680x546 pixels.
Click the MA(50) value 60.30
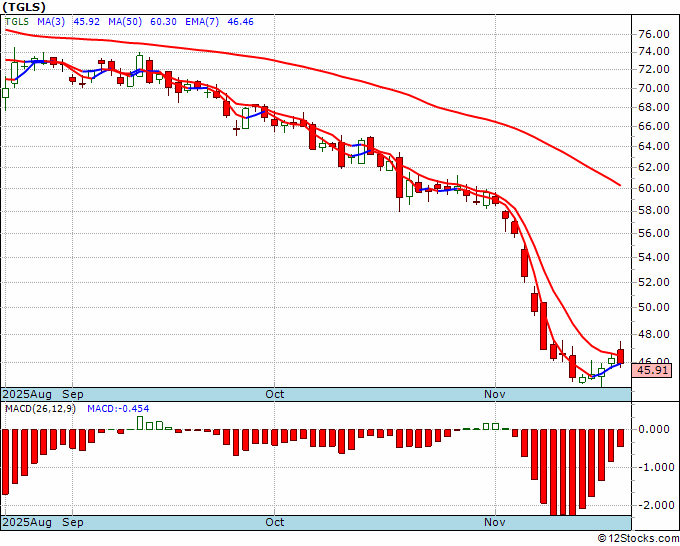tap(163, 22)
